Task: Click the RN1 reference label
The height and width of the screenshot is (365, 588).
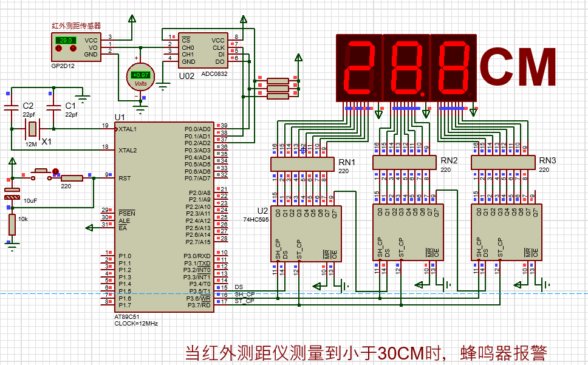Action: click(347, 162)
